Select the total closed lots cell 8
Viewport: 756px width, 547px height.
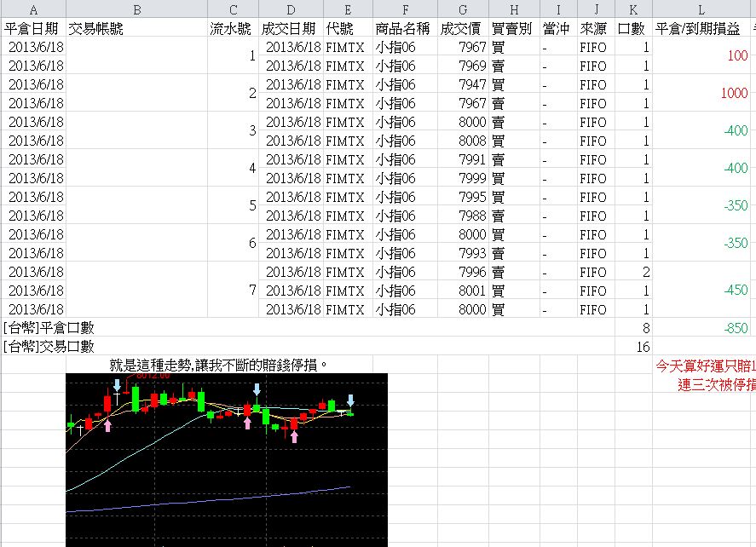pyautogui.click(x=634, y=328)
